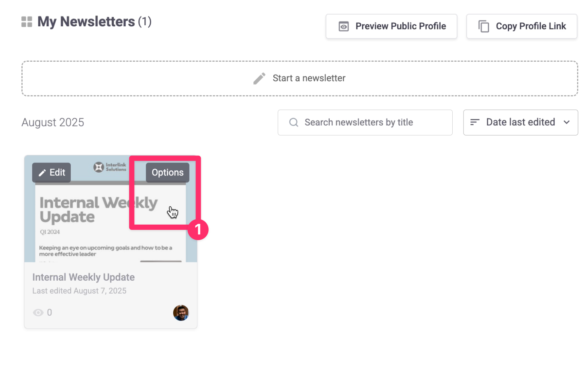Click the pencil icon on the Edit button

tap(42, 173)
